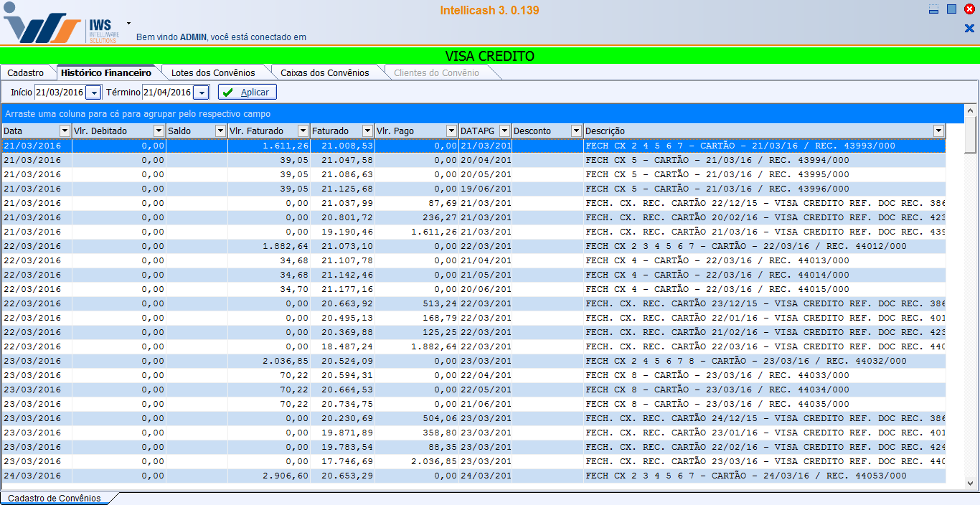
Task: Select the row described REC. 43994/000
Action: pos(473,160)
